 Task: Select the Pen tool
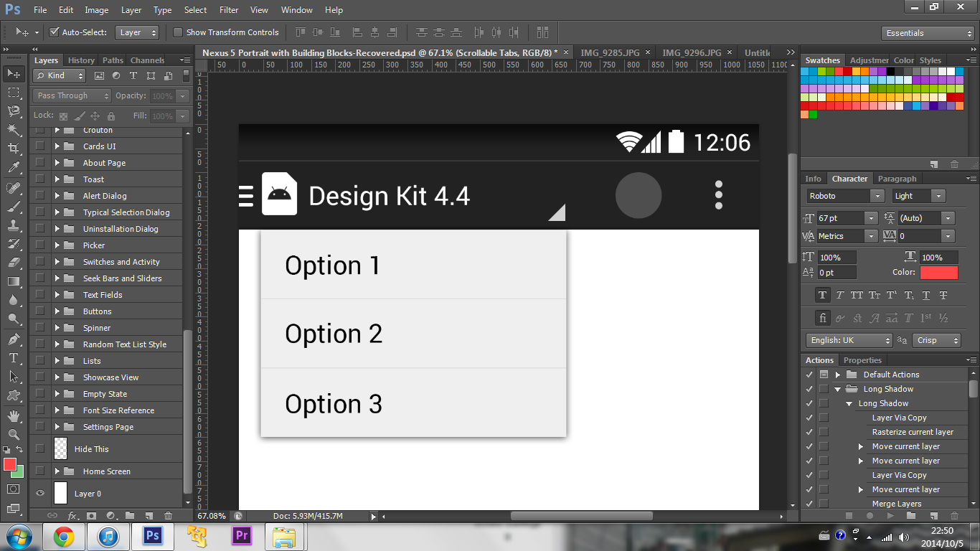13,339
